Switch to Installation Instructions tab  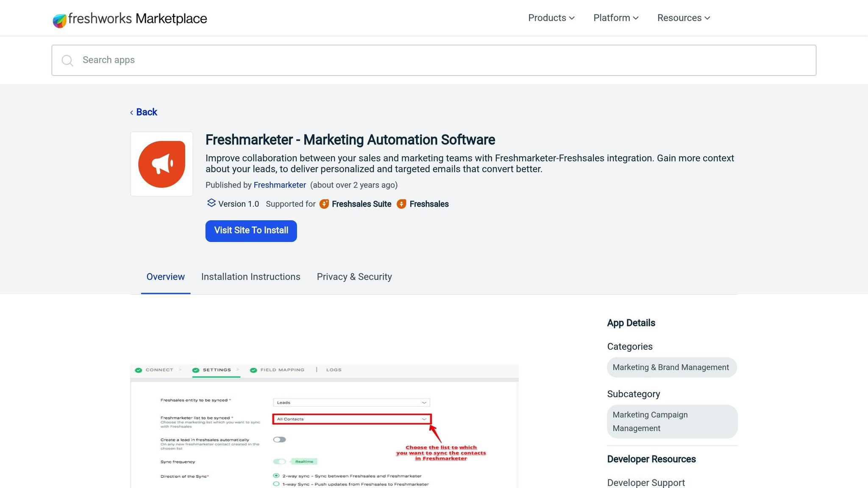click(250, 277)
